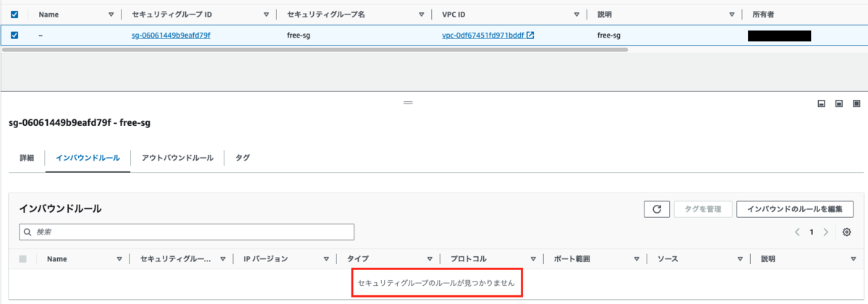Viewport: 868px width, 304px height.
Task: Select the half-height panel layout icon
Action: 838,104
